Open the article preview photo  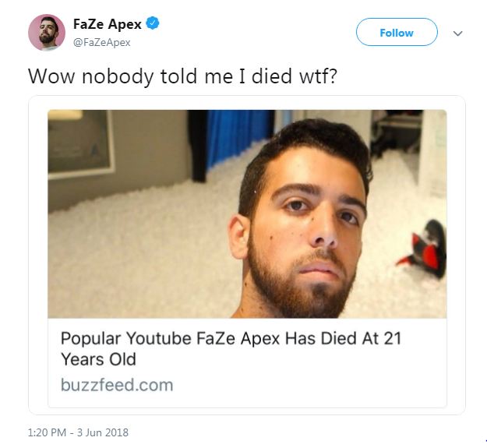(x=247, y=213)
